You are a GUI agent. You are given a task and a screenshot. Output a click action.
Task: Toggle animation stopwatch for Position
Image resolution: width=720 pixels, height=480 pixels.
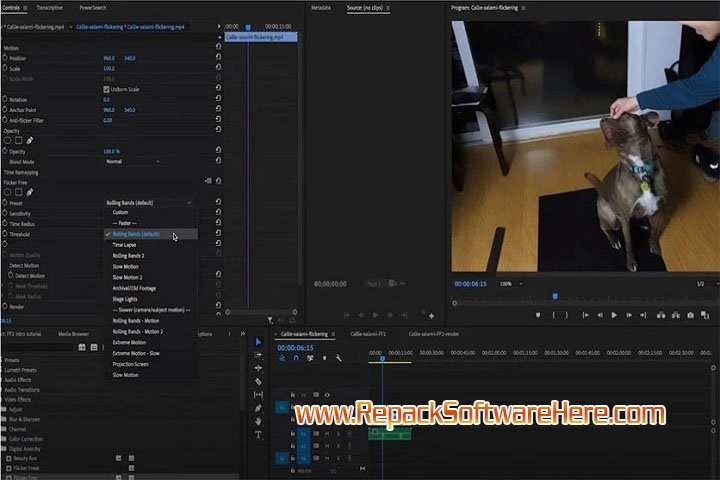pos(5,58)
